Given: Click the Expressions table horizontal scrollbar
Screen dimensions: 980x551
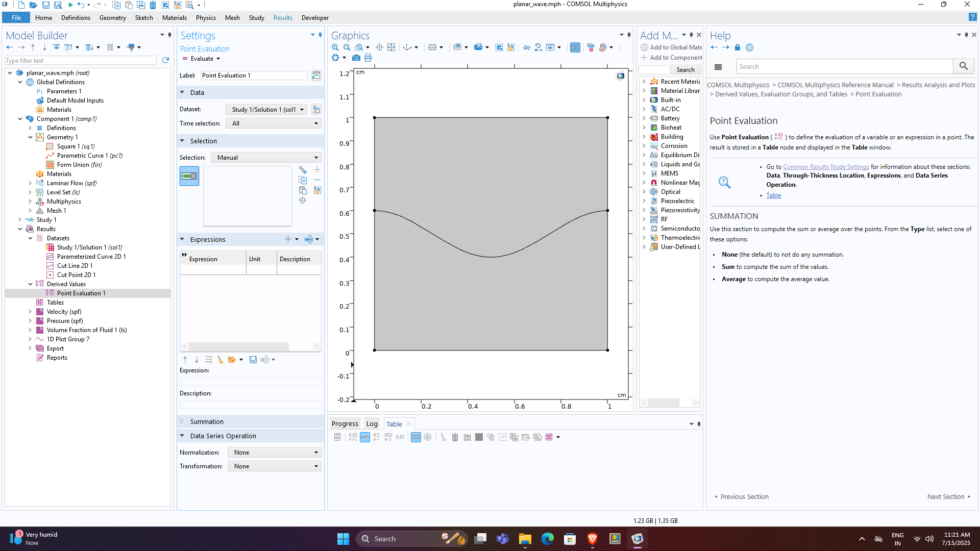Looking at the screenshot, I should (x=238, y=346).
